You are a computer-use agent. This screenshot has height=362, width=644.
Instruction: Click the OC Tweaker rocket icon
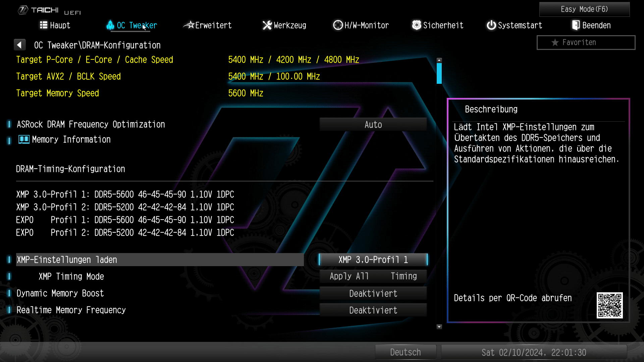(110, 25)
